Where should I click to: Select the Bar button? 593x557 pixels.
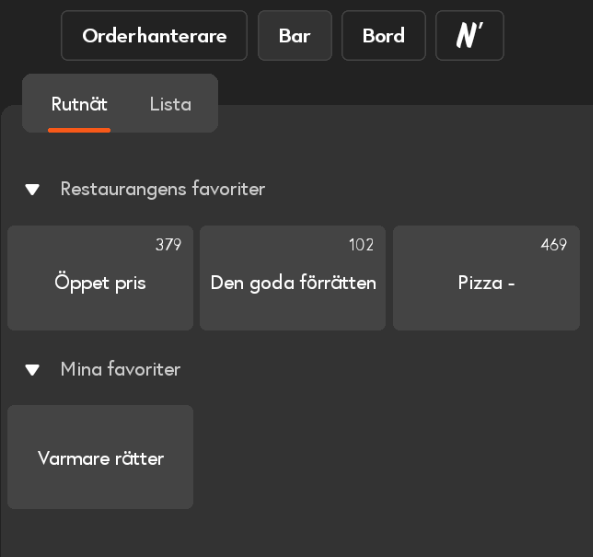295,36
